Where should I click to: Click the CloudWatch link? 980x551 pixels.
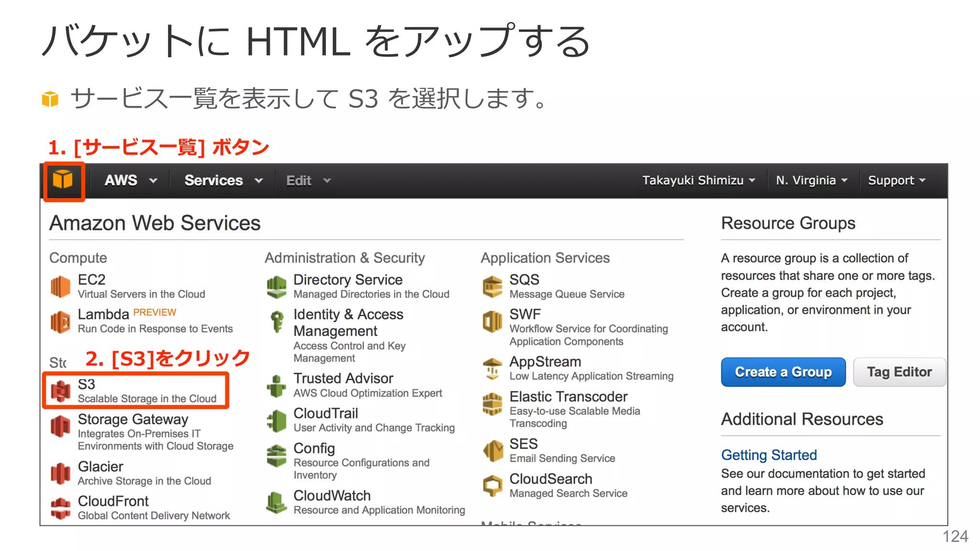pyautogui.click(x=332, y=496)
